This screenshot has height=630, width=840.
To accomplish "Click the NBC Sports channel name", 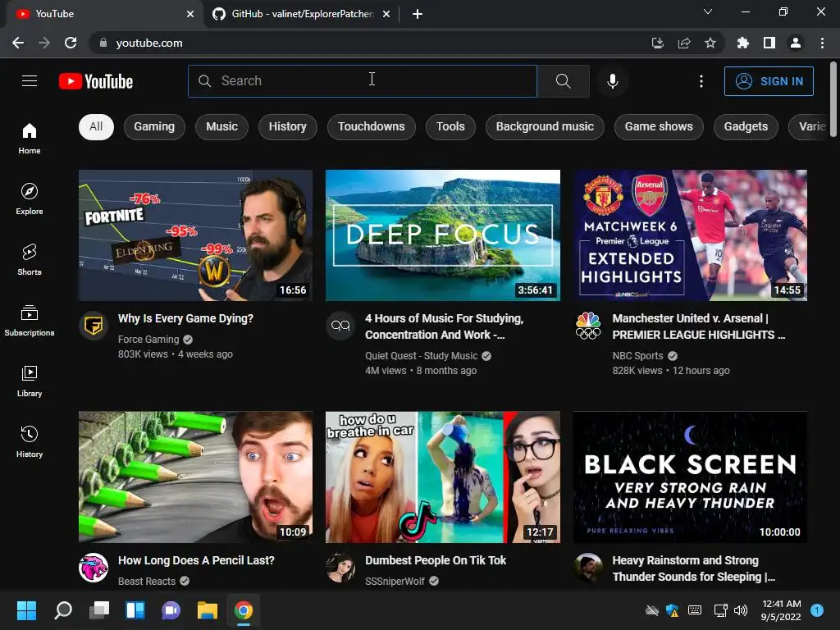I will (637, 356).
